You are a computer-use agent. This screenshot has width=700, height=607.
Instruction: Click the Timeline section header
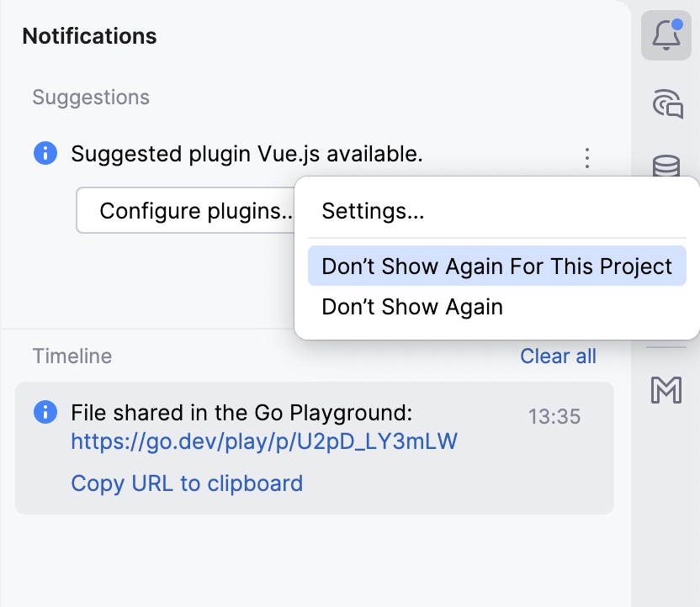pos(72,356)
